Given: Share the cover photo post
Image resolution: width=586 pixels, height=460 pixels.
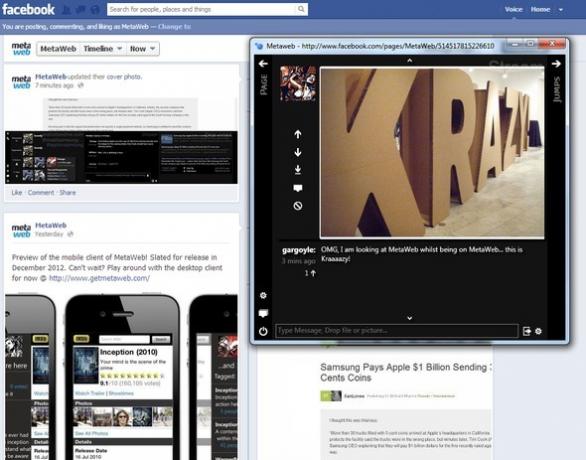Looking at the screenshot, I should [x=68, y=192].
